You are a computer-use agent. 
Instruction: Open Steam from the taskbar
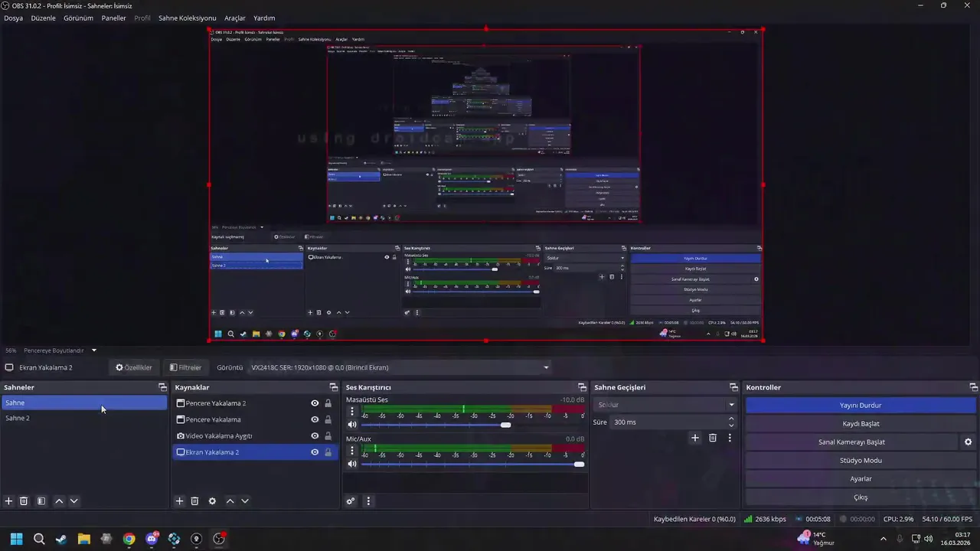(x=61, y=539)
